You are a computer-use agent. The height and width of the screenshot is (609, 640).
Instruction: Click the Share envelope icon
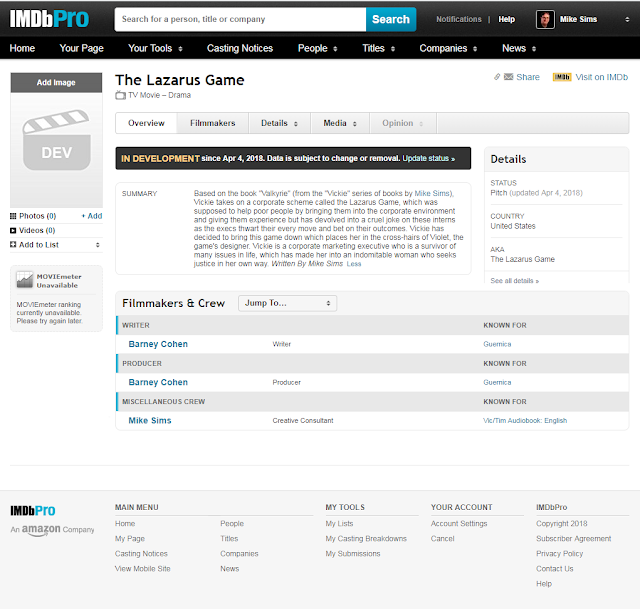508,77
